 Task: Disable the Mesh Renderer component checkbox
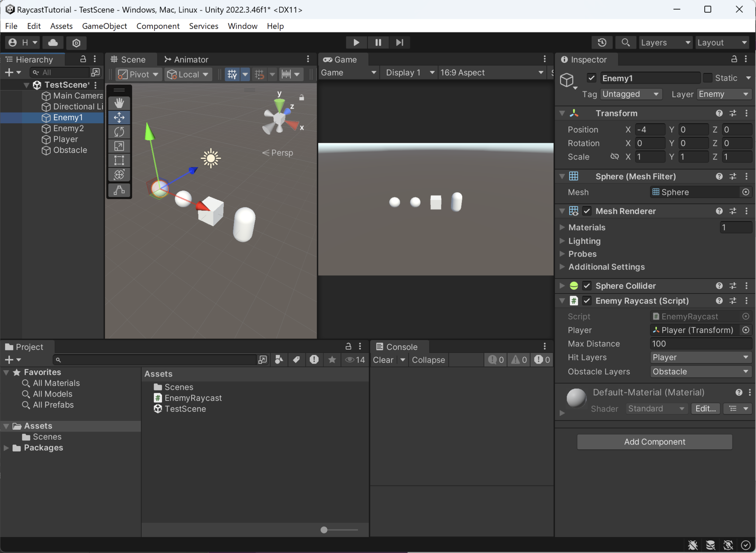(x=587, y=211)
